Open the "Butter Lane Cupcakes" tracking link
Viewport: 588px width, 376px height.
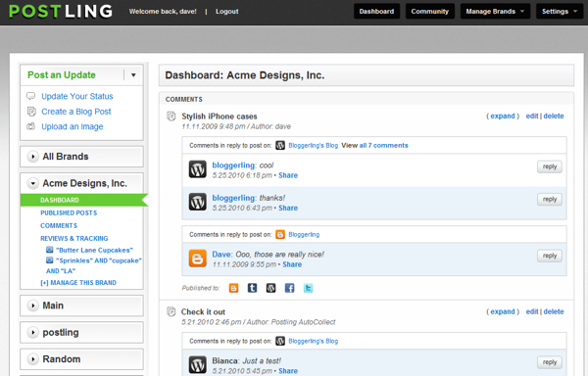coord(94,250)
